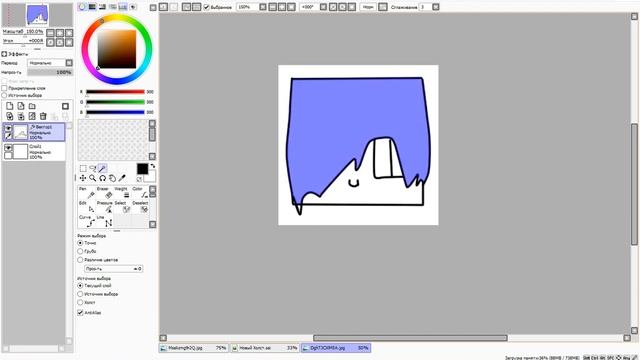Choose the Eraser vector tool

tap(104, 193)
